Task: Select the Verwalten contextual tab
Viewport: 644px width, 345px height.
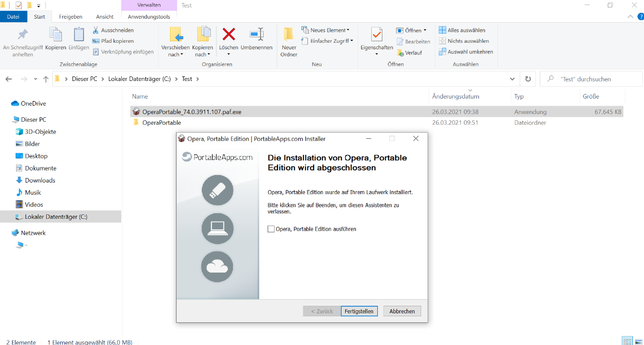Action: point(149,5)
